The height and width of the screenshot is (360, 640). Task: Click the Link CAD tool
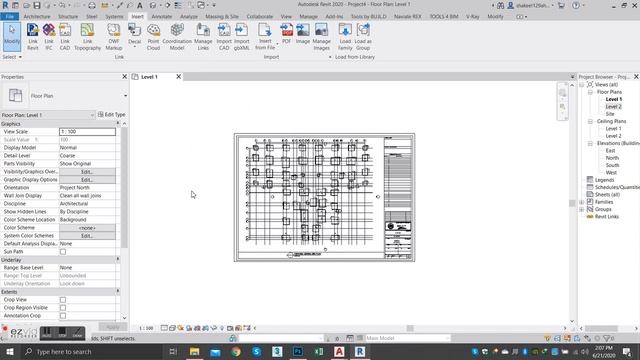click(65, 37)
